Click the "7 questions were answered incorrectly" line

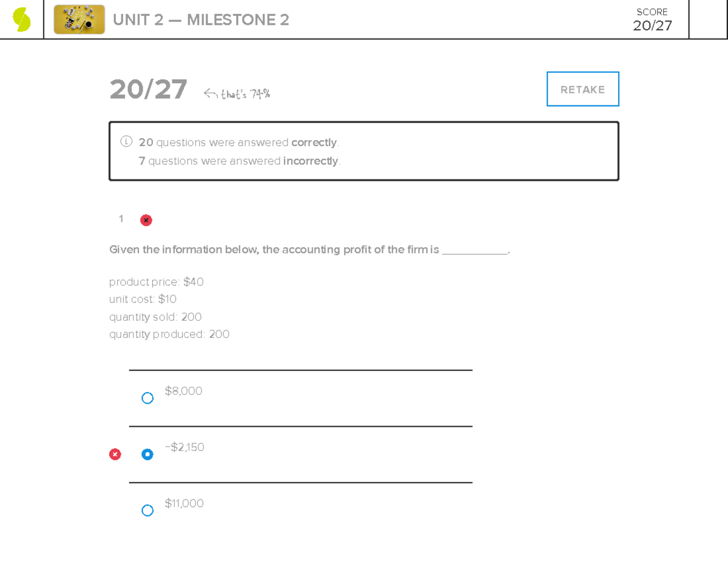239,161
